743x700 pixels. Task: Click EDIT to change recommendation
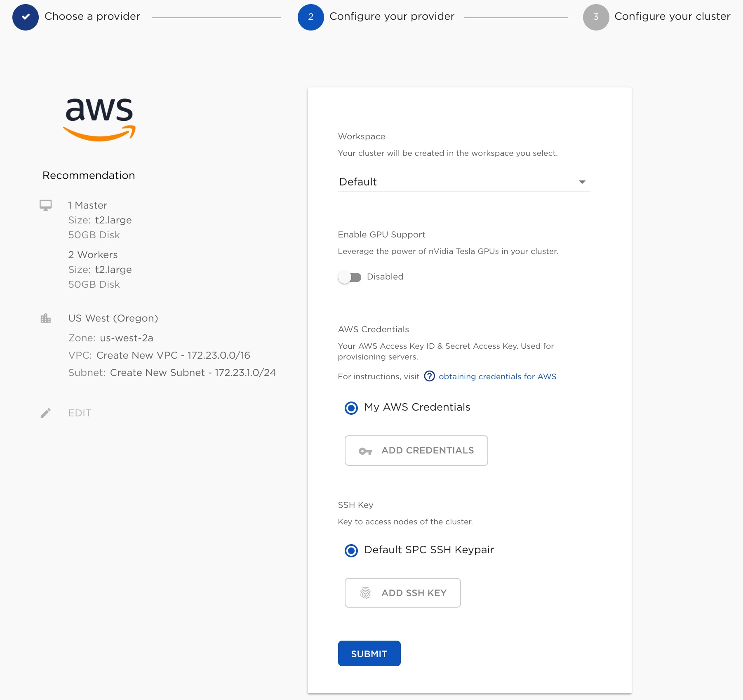[80, 413]
